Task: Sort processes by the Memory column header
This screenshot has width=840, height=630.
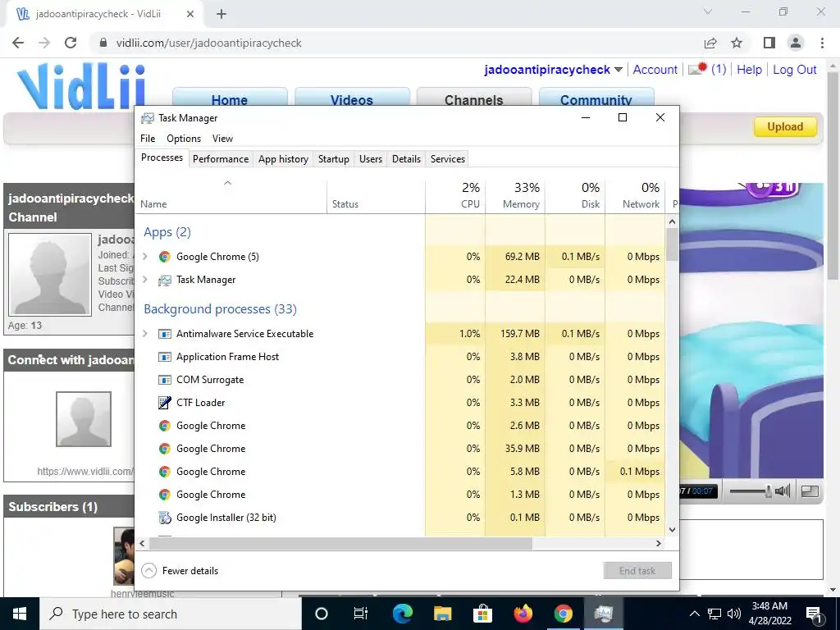Action: 515,195
